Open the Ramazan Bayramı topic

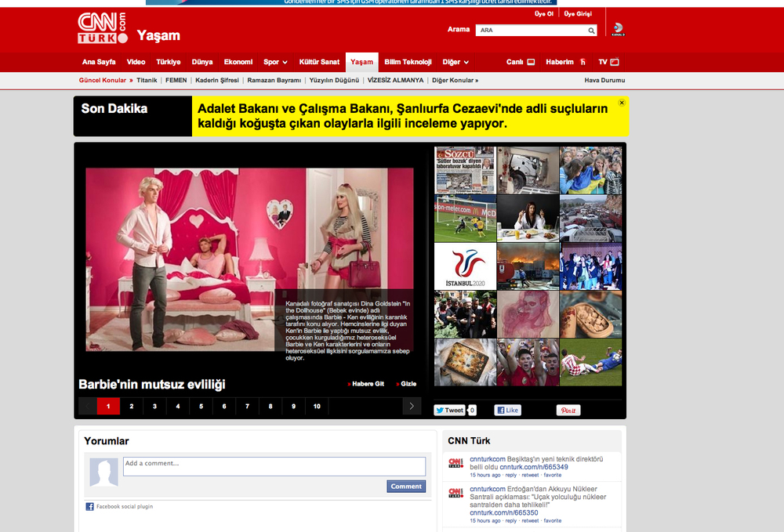pos(274,81)
